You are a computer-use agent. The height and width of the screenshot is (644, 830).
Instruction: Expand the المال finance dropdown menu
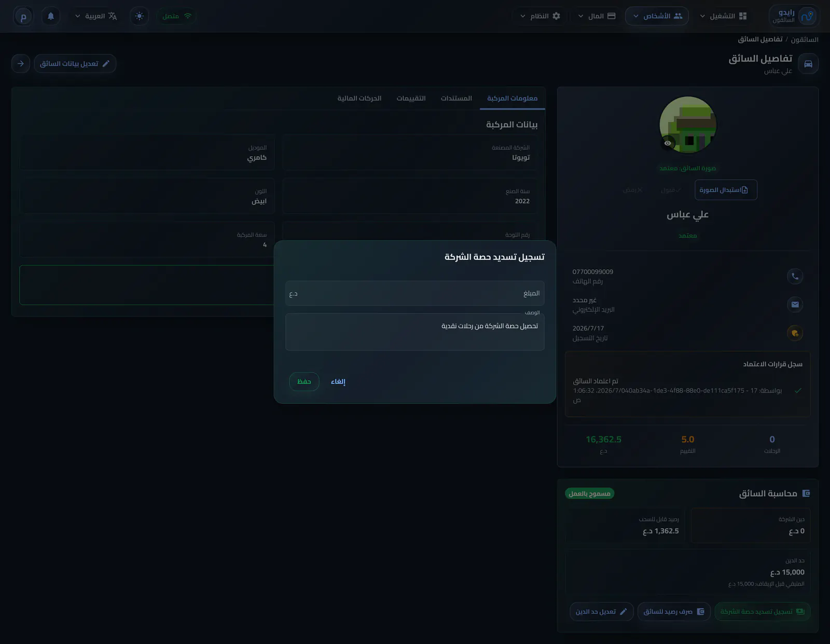point(597,16)
